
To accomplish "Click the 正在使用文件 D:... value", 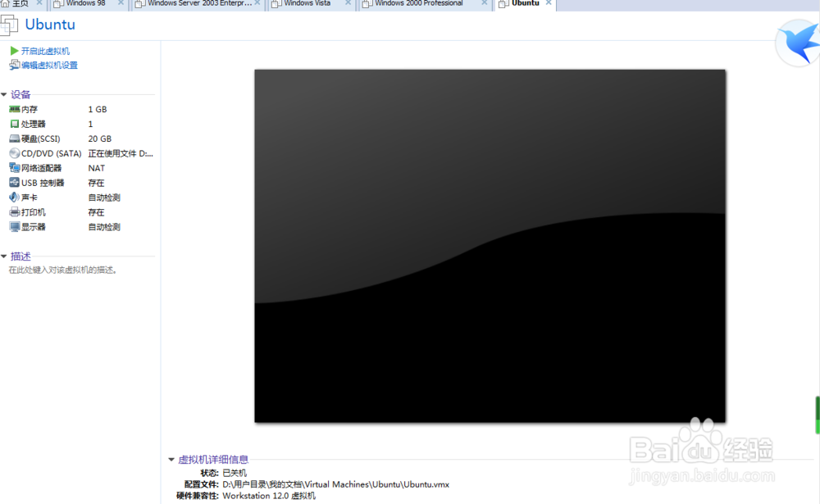I will 121,153.
